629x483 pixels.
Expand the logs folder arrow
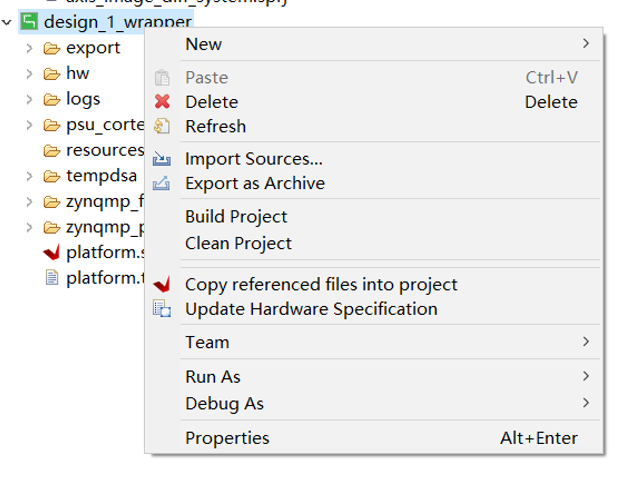(x=30, y=99)
